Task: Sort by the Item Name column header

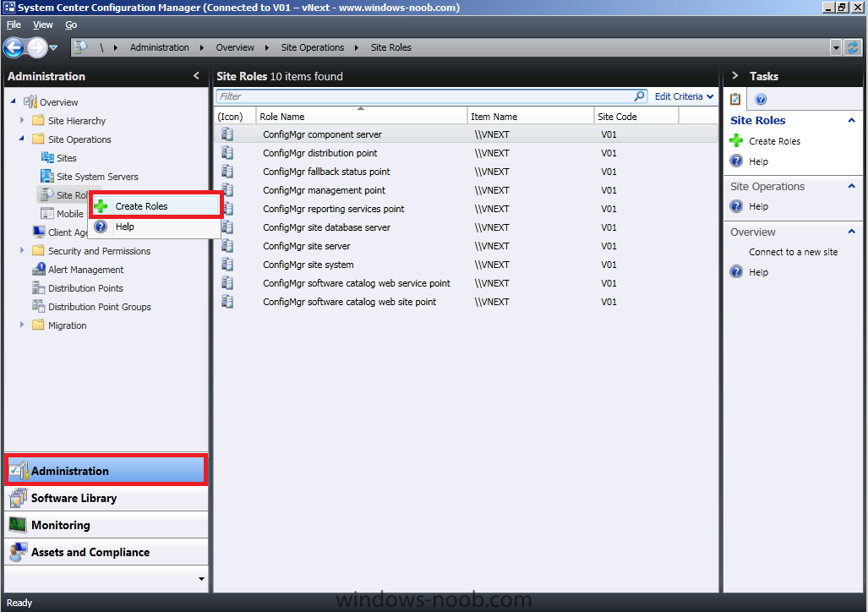Action: tap(531, 117)
